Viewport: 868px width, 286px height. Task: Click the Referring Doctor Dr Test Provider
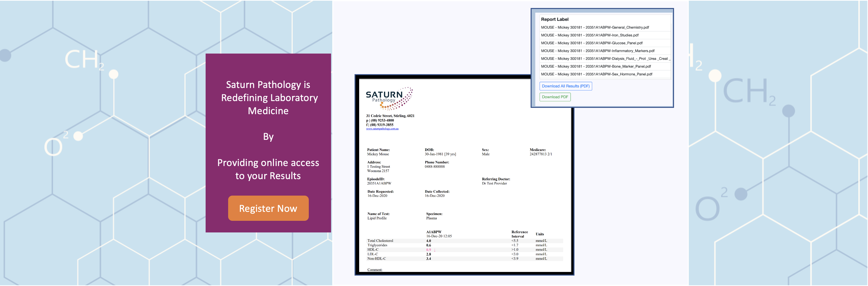click(494, 183)
